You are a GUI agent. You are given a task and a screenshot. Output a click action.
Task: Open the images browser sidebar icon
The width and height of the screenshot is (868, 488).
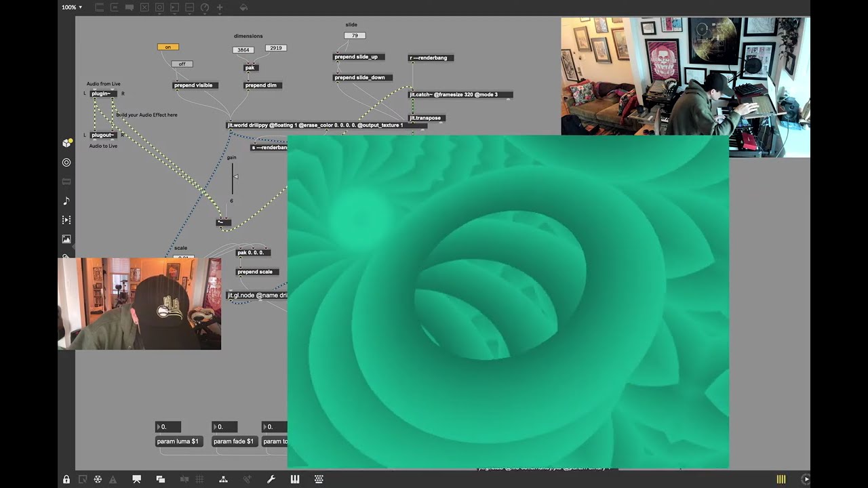(66, 239)
